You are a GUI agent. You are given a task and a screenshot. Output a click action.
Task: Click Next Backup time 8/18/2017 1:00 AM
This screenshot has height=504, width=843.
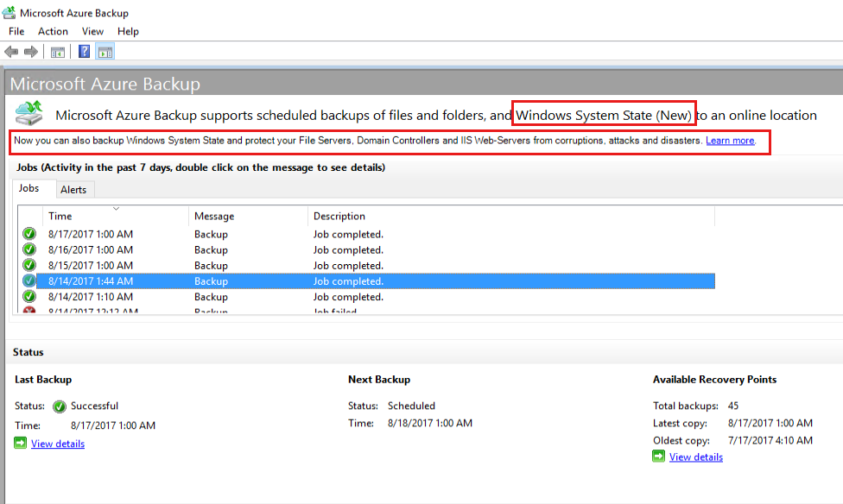(430, 423)
